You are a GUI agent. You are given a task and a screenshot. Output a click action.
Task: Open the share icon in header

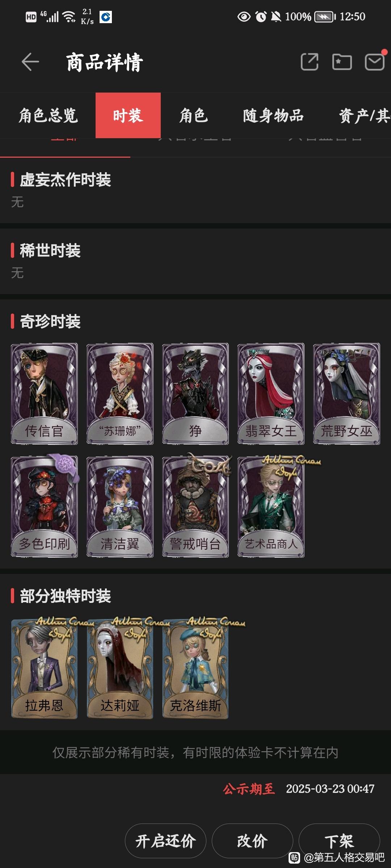[x=310, y=61]
